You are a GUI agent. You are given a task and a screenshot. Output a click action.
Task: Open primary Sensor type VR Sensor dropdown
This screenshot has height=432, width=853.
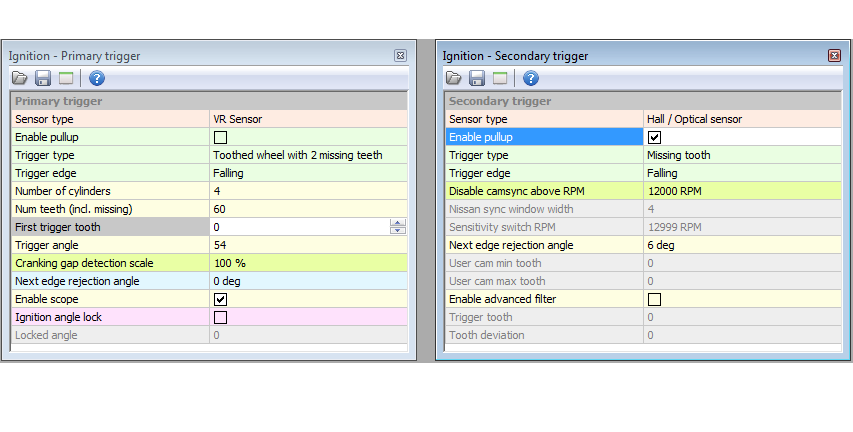pyautogui.click(x=308, y=119)
